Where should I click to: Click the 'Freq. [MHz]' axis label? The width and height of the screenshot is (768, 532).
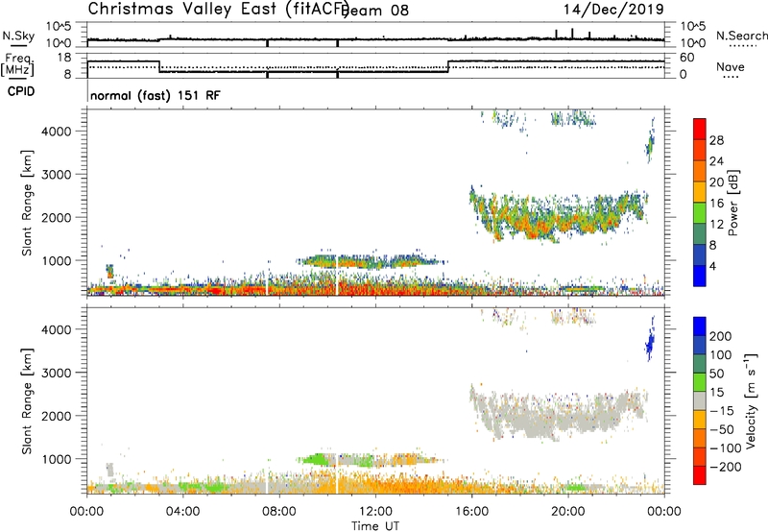[x=17, y=65]
